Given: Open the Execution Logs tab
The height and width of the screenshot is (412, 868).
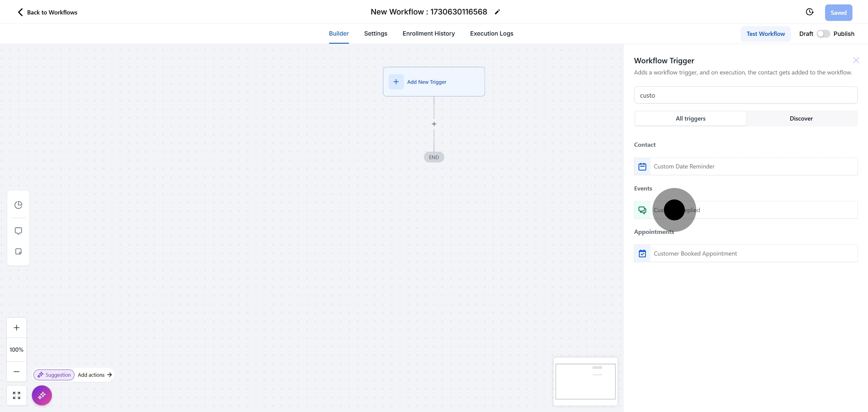Looking at the screenshot, I should (x=491, y=33).
